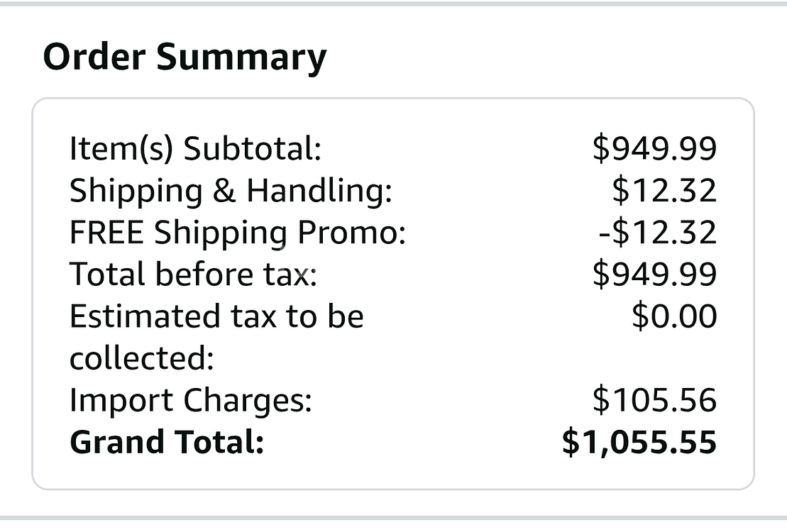Viewport: 787px width, 532px height.
Task: Select the bold Grand Total label
Action: 166,443
